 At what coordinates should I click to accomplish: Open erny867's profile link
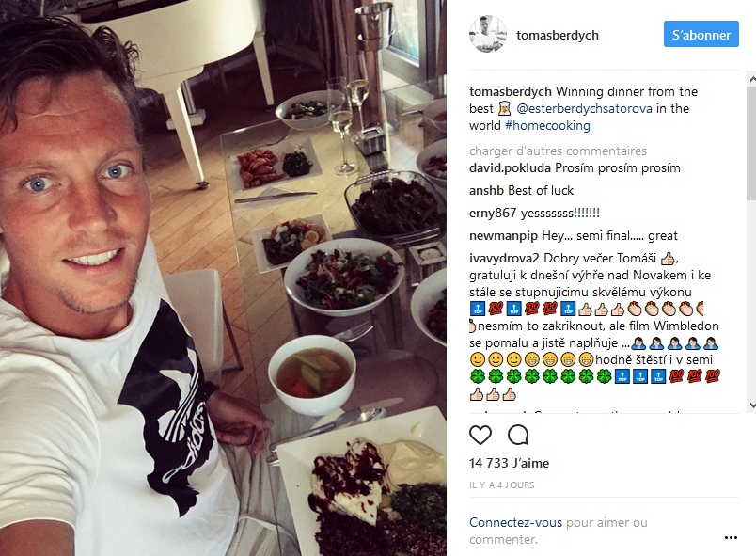pos(493,214)
